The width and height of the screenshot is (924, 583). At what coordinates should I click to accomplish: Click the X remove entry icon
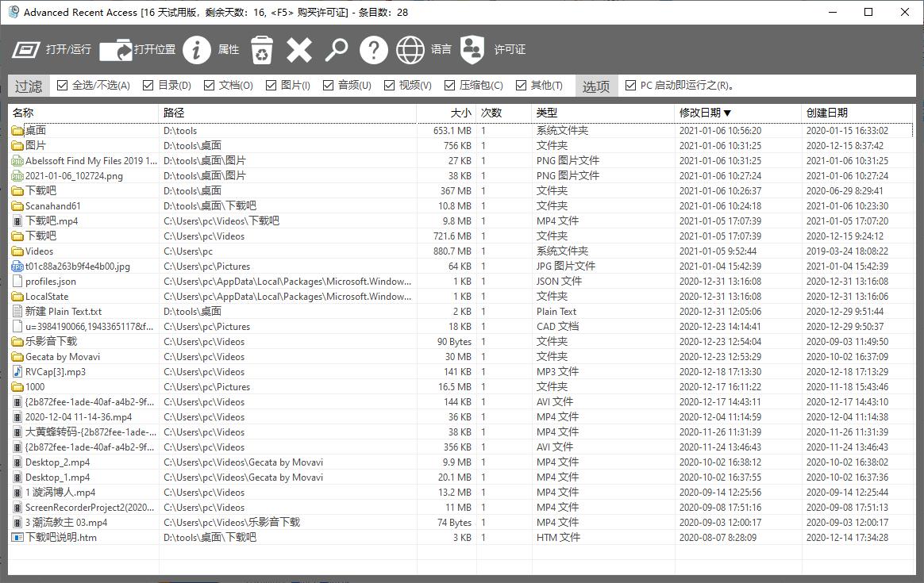299,50
